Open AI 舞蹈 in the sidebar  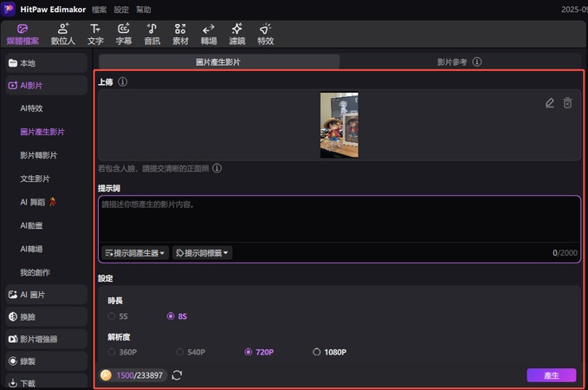click(38, 202)
